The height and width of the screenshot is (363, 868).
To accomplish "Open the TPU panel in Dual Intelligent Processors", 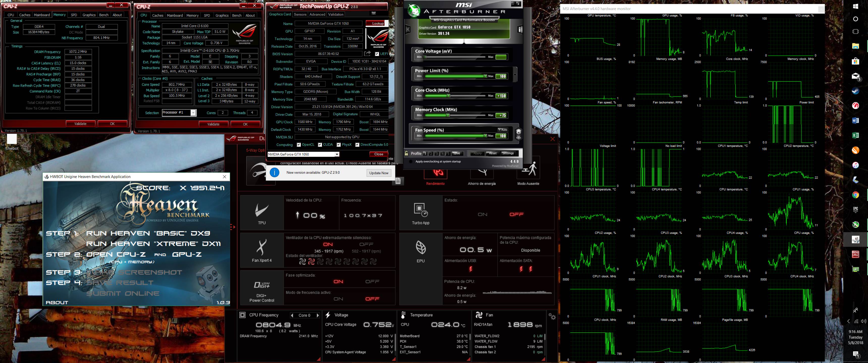I will pyautogui.click(x=261, y=213).
